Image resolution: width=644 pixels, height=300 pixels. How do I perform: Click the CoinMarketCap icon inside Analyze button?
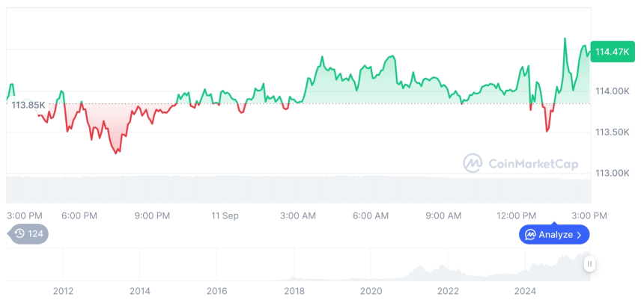pyautogui.click(x=530, y=234)
